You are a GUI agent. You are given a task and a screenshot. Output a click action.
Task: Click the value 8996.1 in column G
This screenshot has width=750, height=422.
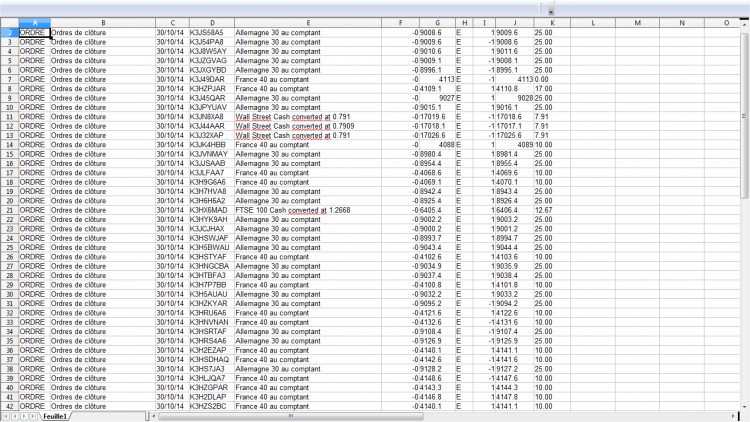437,70
